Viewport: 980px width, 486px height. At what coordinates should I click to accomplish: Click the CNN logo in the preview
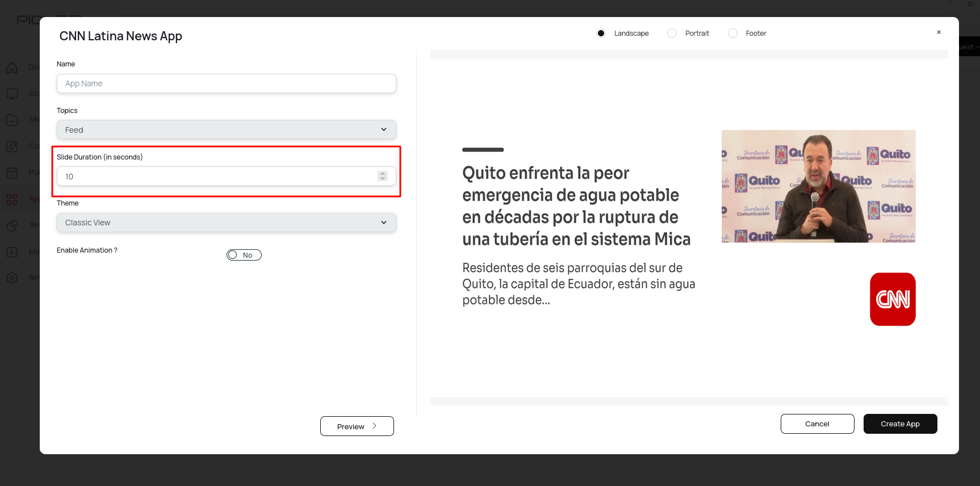pyautogui.click(x=893, y=299)
